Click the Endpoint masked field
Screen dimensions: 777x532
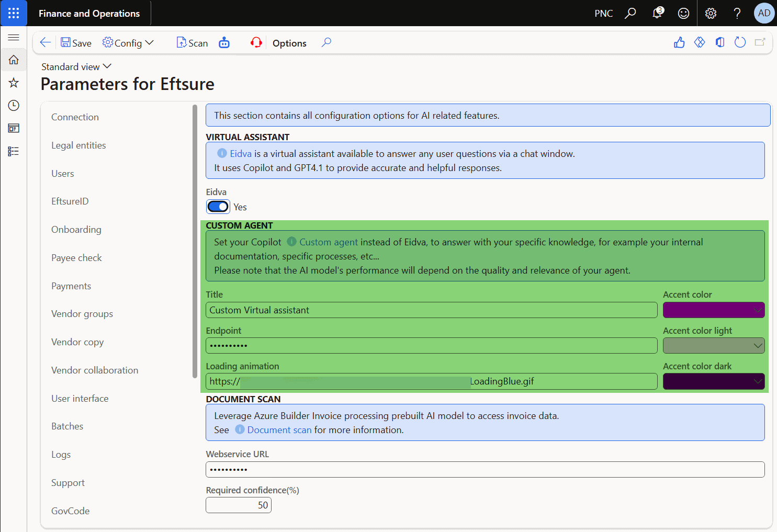[432, 346]
